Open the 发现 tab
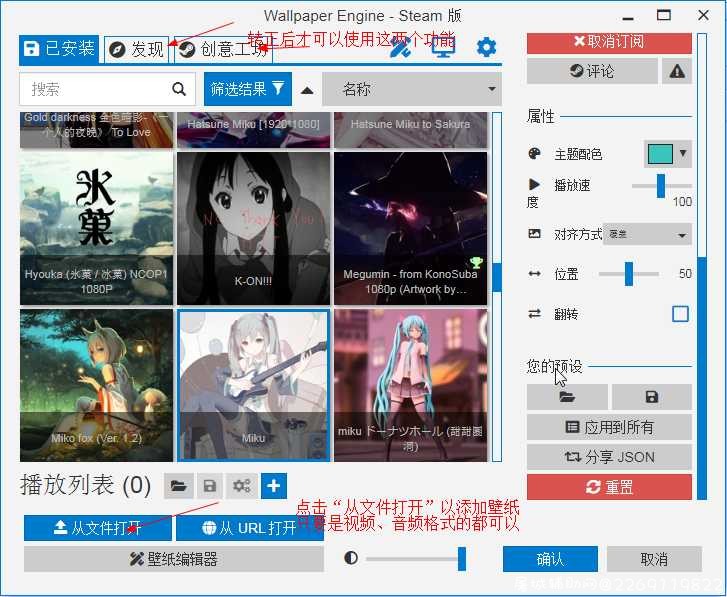Viewport: 727px width, 597px height. 136,49
